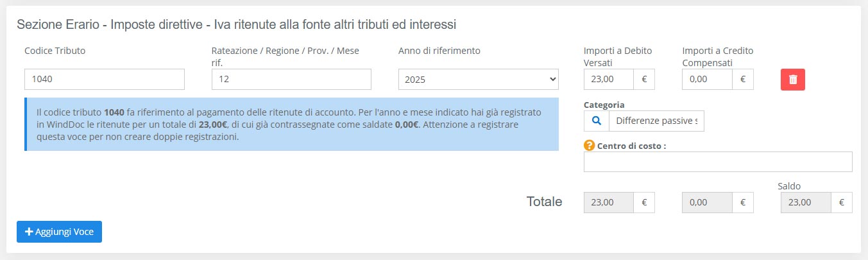Click the Totale debit amount field
This screenshot has width=868, height=260.
[608, 202]
